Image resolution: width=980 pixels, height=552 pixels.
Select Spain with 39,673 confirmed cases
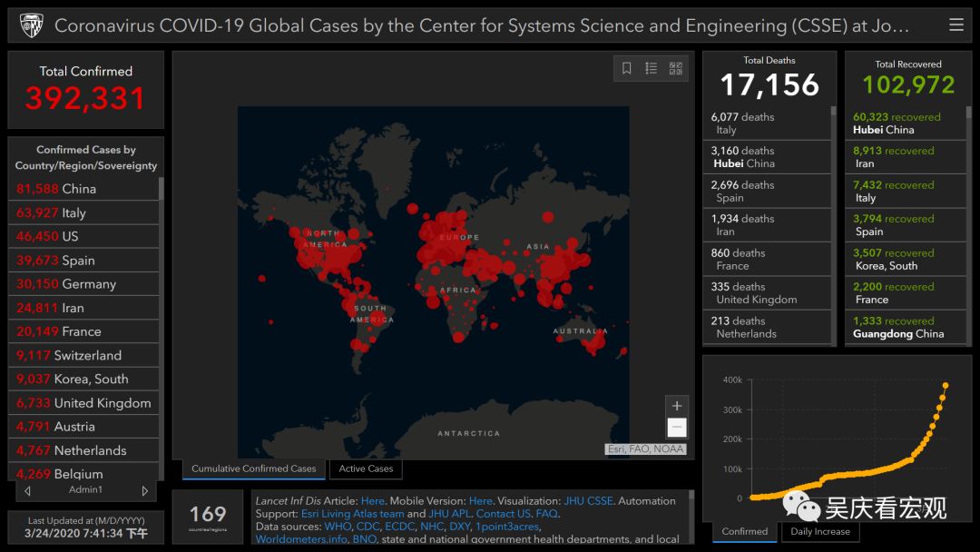(x=83, y=260)
